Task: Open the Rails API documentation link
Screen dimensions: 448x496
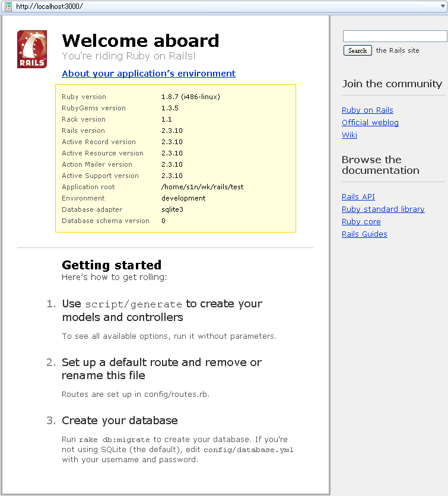Action: pyautogui.click(x=358, y=197)
